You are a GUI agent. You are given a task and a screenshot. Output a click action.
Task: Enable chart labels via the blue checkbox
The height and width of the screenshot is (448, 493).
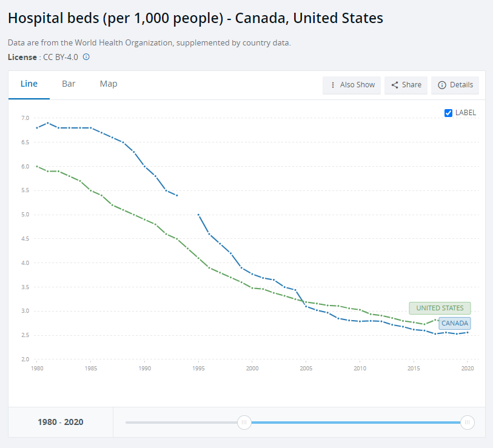pyautogui.click(x=448, y=113)
